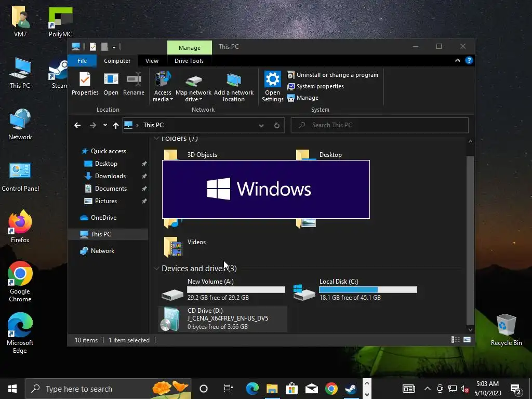532x399 pixels.
Task: Select Network in the navigation pane
Action: click(x=102, y=251)
